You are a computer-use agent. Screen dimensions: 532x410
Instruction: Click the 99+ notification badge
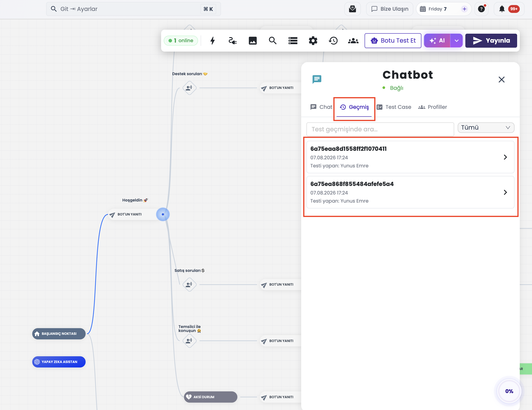click(514, 9)
